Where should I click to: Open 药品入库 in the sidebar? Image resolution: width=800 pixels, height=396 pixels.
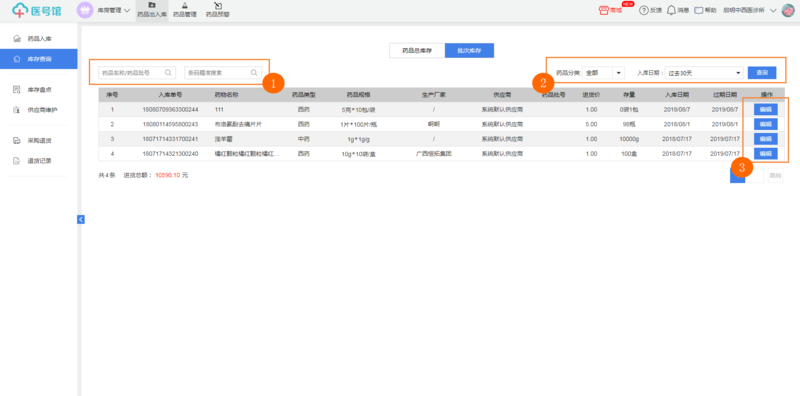pos(39,38)
